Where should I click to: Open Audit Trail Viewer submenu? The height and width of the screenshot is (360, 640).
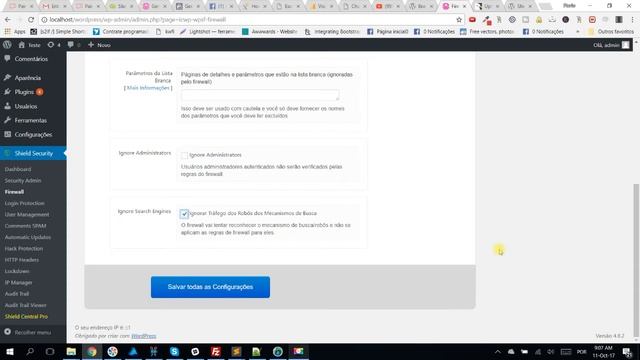point(25,305)
